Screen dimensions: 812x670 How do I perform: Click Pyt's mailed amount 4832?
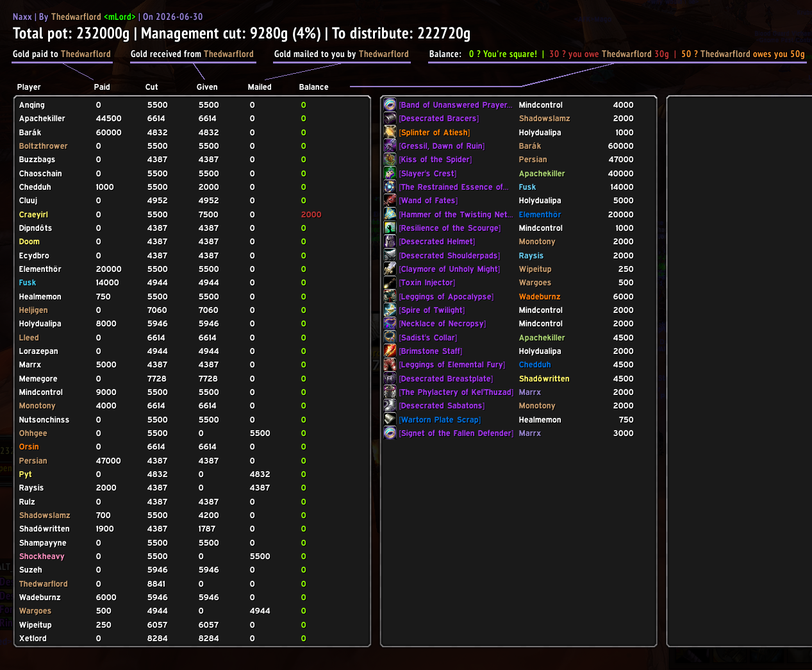[260, 474]
